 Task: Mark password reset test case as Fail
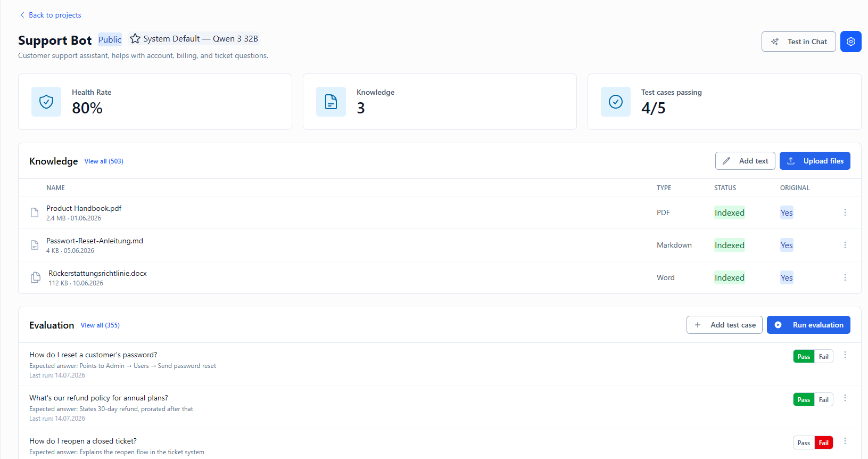click(x=823, y=357)
